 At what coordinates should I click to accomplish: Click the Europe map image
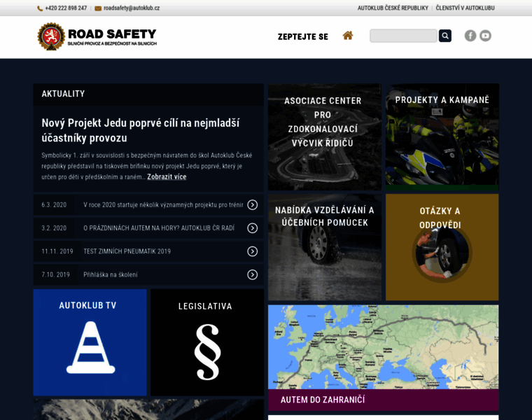(384, 346)
